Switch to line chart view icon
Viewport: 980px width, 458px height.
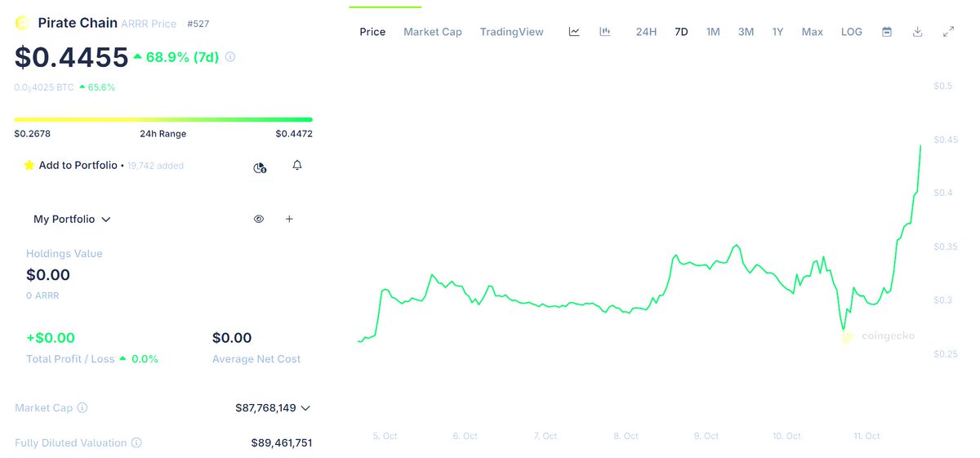574,32
